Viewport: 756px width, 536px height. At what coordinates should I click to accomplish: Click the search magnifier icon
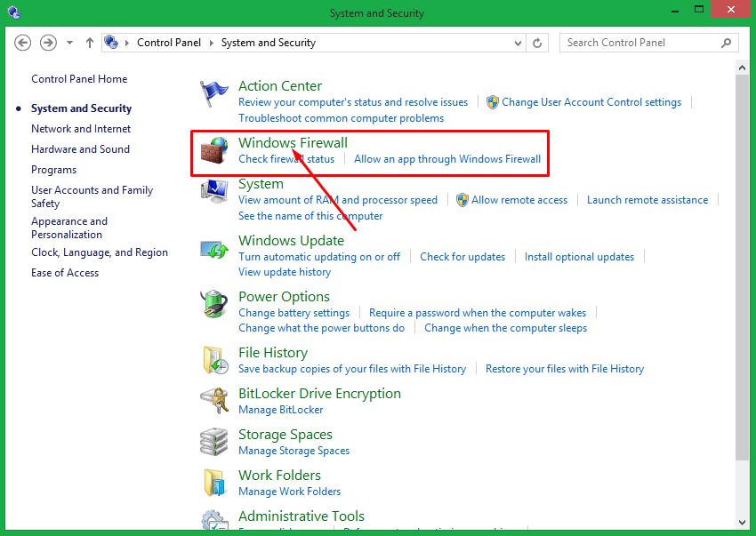pyautogui.click(x=726, y=43)
